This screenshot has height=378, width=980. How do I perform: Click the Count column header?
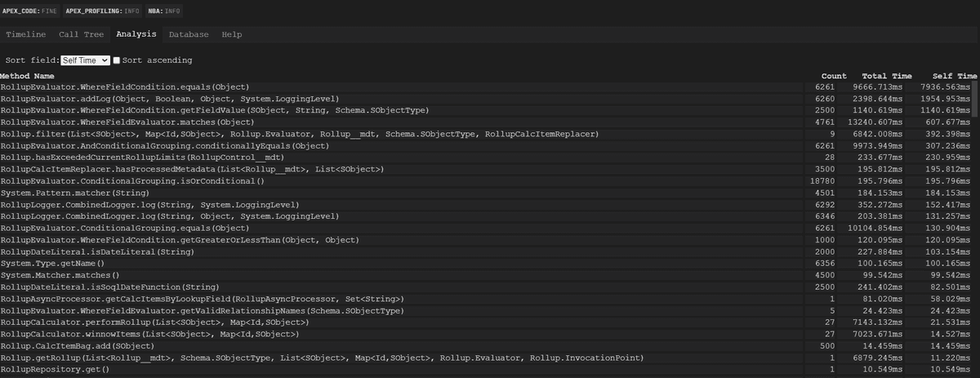click(x=833, y=75)
